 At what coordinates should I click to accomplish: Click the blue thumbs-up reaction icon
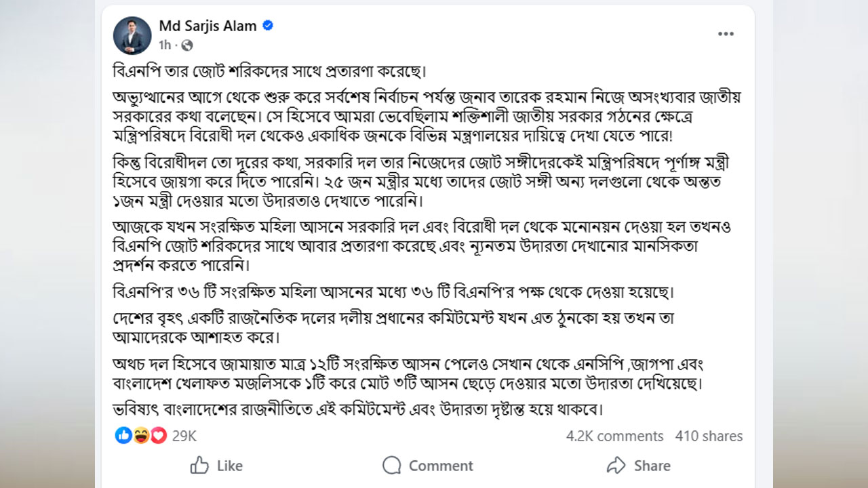click(123, 435)
